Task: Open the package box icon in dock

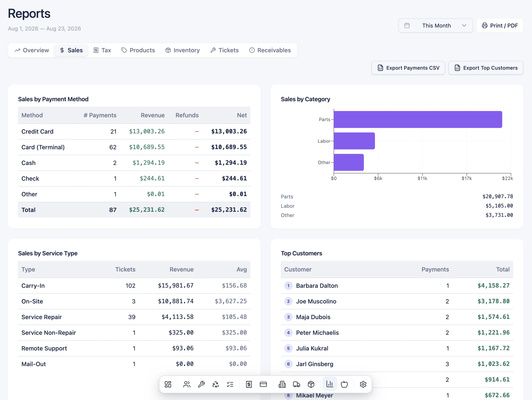Action: click(x=311, y=384)
